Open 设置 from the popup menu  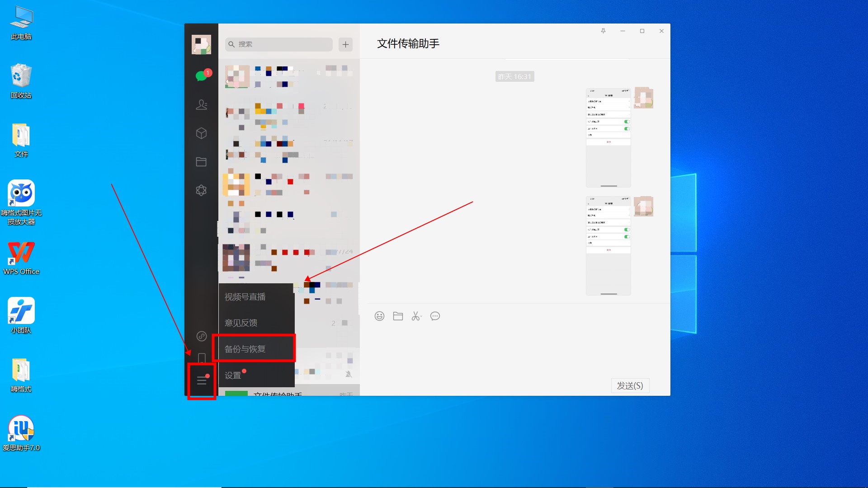point(234,375)
